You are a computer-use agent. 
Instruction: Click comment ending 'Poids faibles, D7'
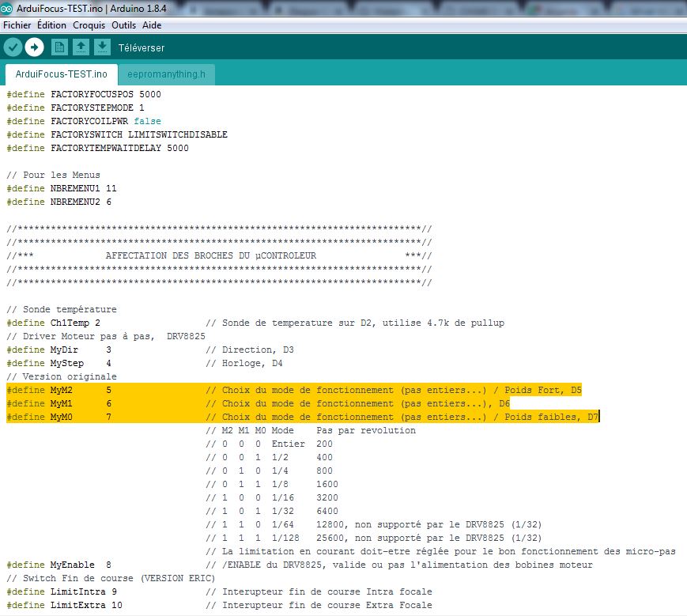tap(402, 417)
